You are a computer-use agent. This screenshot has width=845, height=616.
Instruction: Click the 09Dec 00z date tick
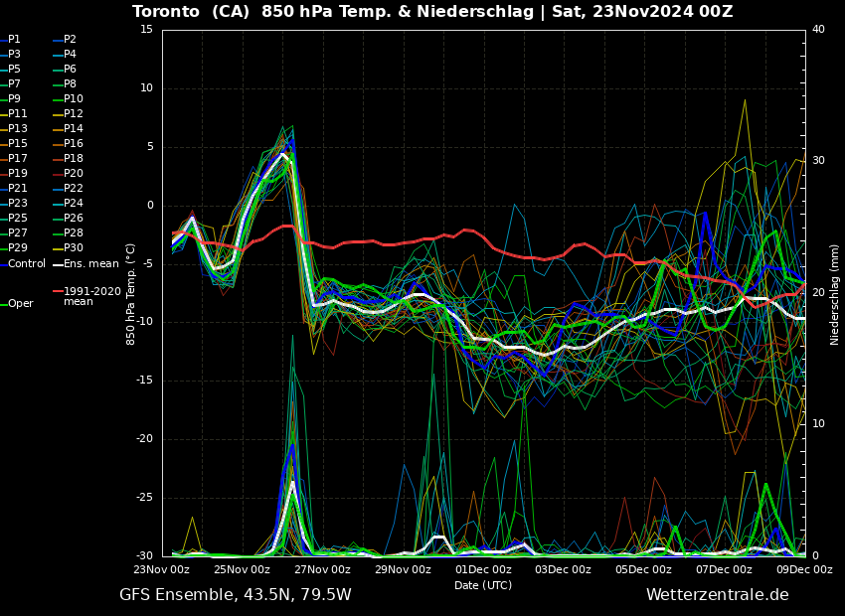(x=803, y=569)
